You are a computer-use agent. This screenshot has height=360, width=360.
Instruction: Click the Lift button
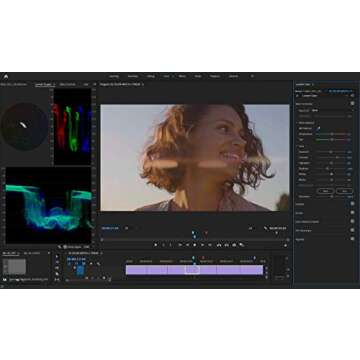coord(219,245)
